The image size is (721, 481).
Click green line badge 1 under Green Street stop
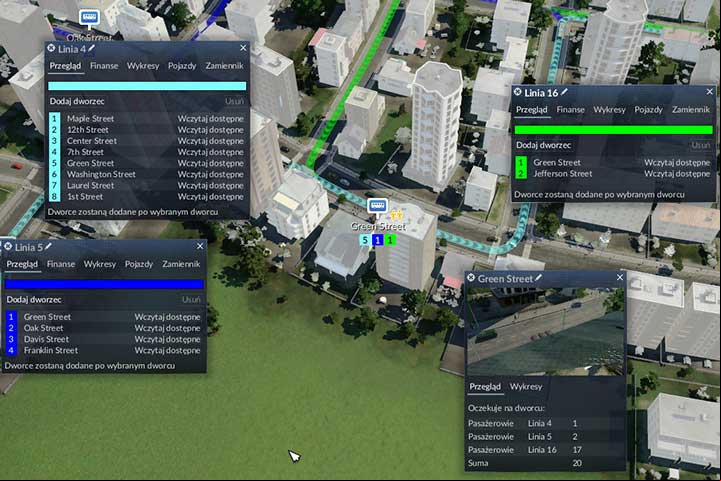point(390,240)
